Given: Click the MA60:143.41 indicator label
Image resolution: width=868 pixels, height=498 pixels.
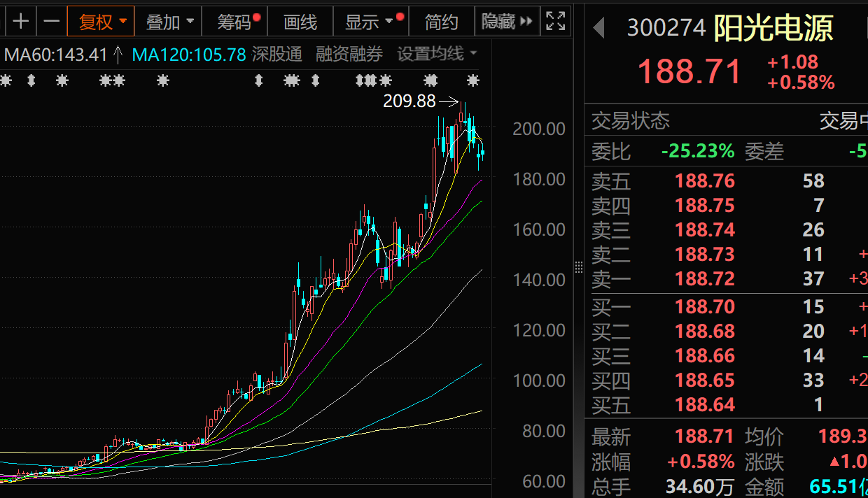Looking at the screenshot, I should pos(56,54).
